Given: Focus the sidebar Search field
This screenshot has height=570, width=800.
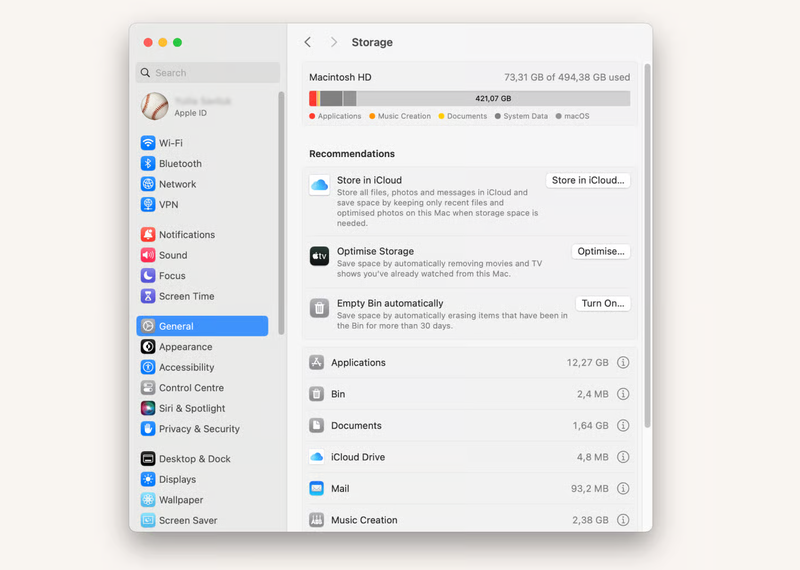Looking at the screenshot, I should tap(208, 72).
